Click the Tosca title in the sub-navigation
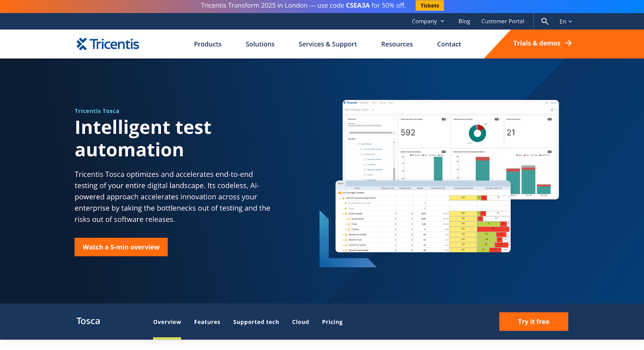644x350 pixels. point(88,321)
